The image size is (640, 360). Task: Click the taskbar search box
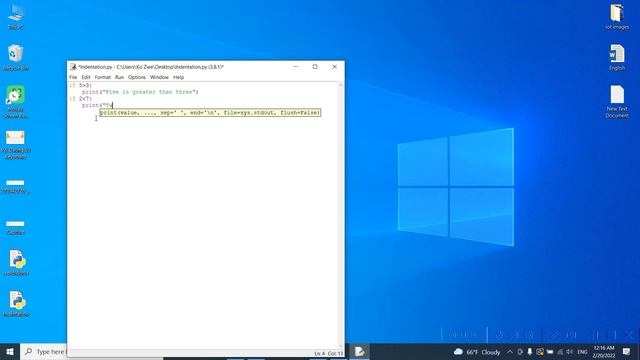click(44, 352)
